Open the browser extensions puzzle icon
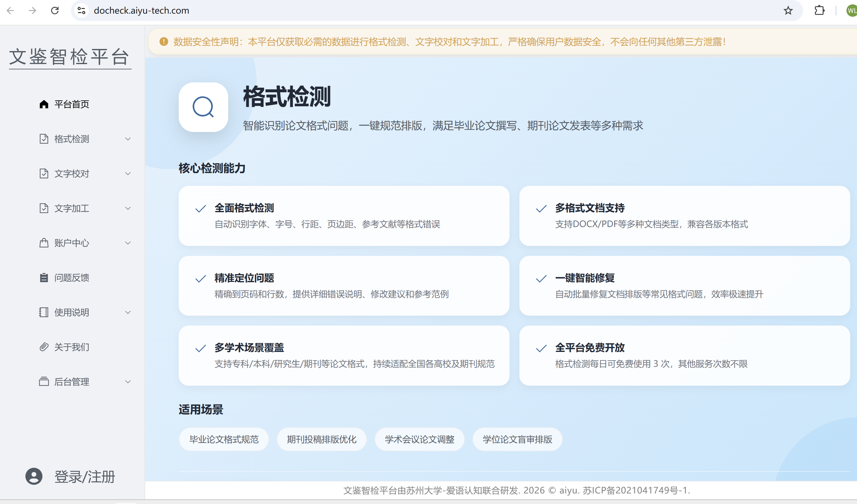 pos(819,11)
